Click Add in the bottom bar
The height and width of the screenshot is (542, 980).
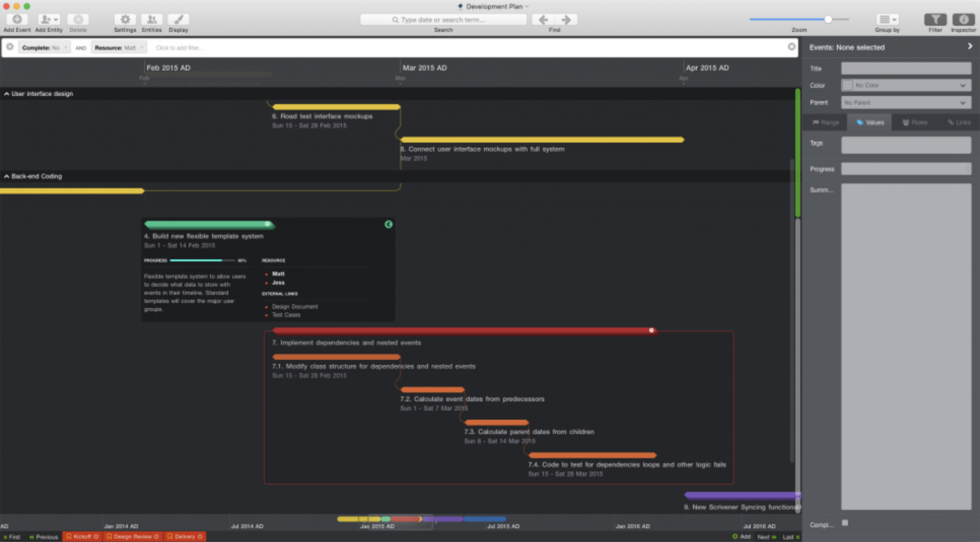point(742,536)
